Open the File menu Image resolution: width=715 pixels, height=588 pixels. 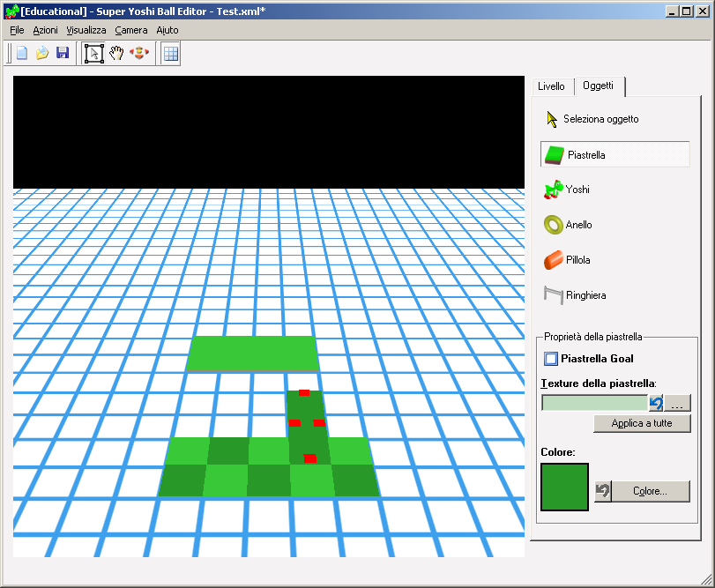click(17, 30)
